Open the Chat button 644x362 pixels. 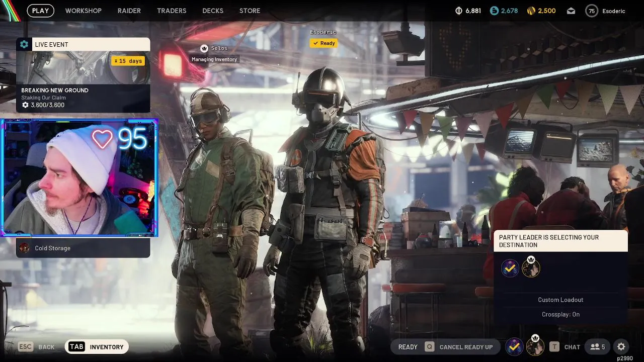pyautogui.click(x=565, y=347)
